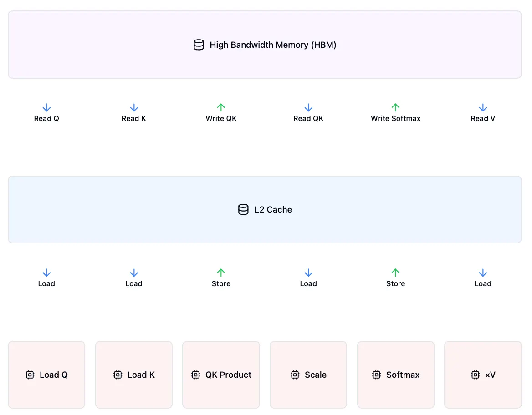Viewport: 532px width, 415px height.
Task: Click the database icon next to L2 Cache
Action: [x=243, y=209]
